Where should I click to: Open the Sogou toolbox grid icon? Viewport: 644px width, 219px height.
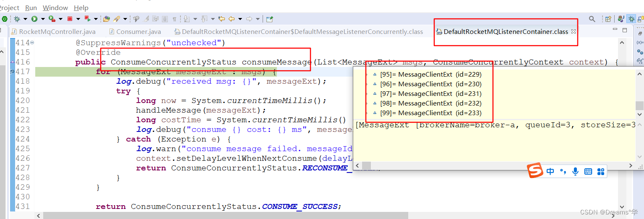coord(601,171)
